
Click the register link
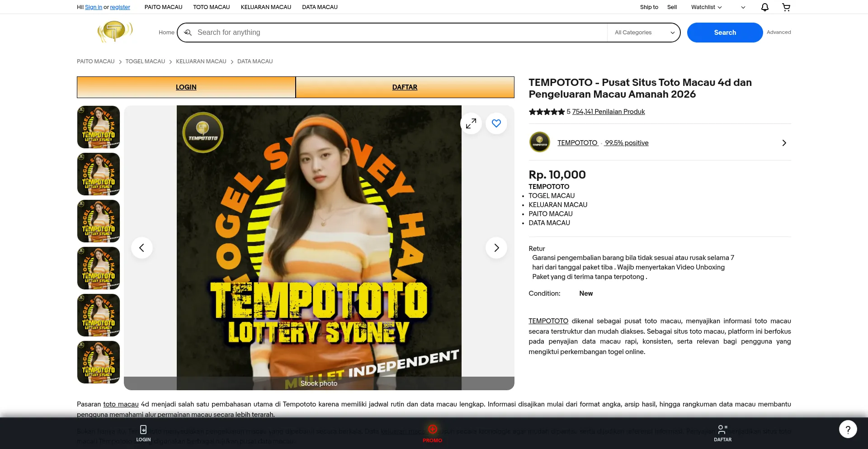[120, 7]
